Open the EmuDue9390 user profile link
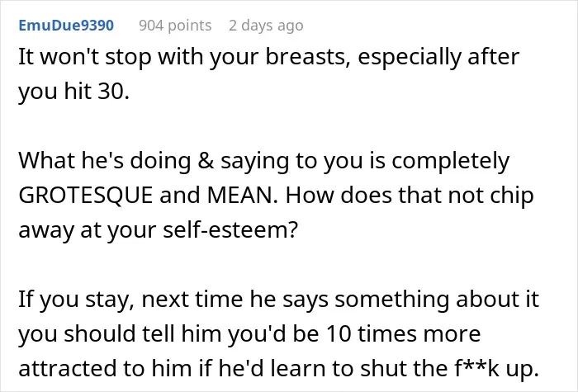This screenshot has width=578, height=392. click(66, 26)
